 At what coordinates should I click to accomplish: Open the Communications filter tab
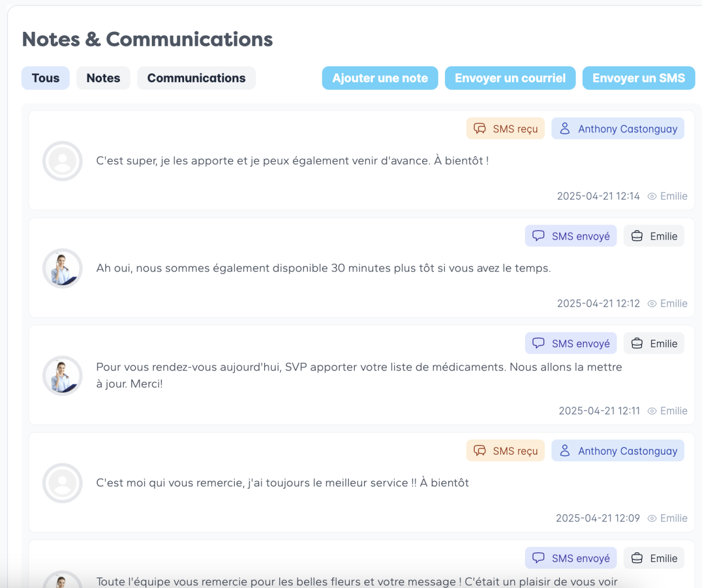pos(196,78)
